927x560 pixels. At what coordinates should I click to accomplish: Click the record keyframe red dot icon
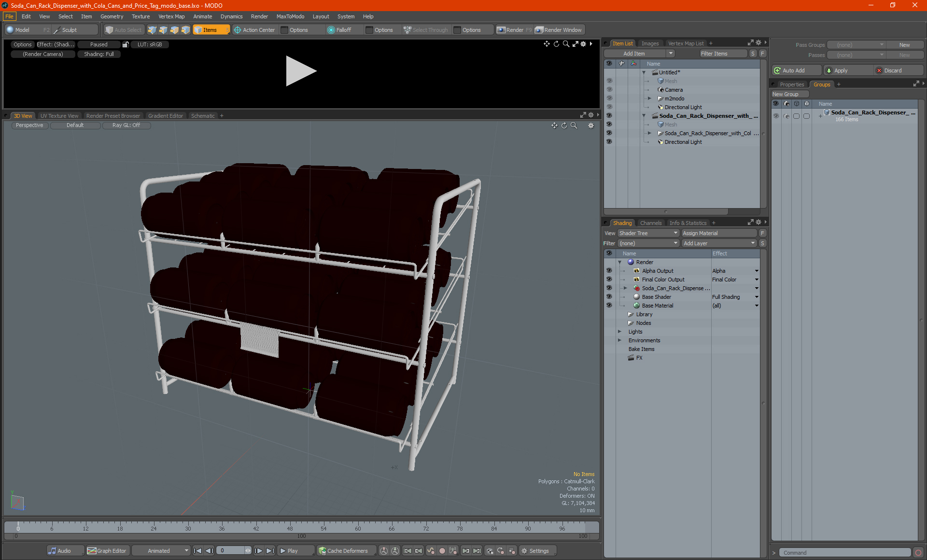tap(442, 551)
